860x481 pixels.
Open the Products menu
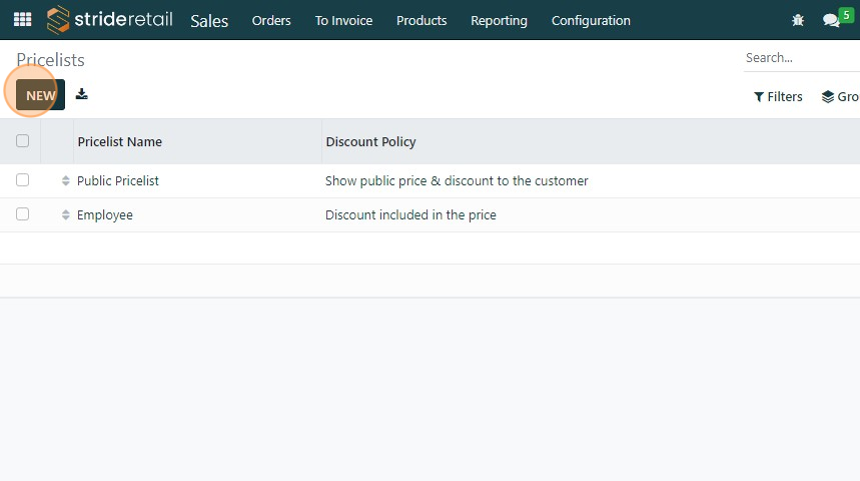pos(421,20)
